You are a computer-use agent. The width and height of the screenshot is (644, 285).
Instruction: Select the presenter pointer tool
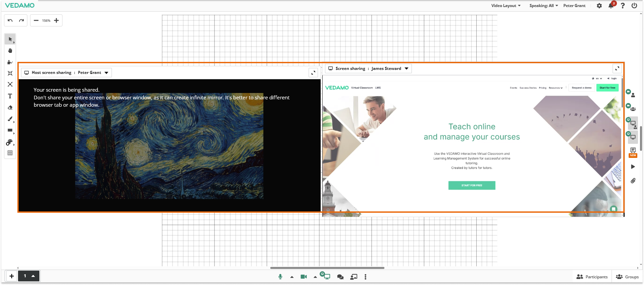click(x=10, y=62)
